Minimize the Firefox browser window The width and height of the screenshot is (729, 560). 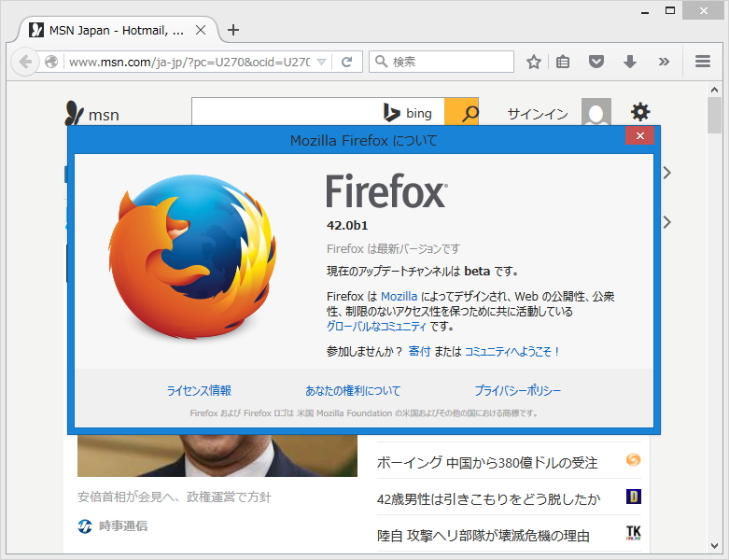pyautogui.click(x=644, y=11)
